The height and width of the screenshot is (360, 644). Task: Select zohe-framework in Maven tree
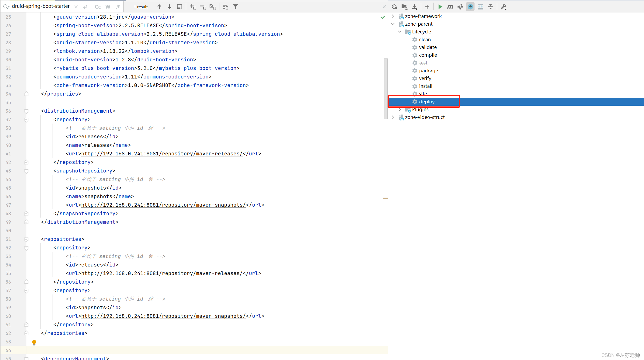pyautogui.click(x=423, y=16)
